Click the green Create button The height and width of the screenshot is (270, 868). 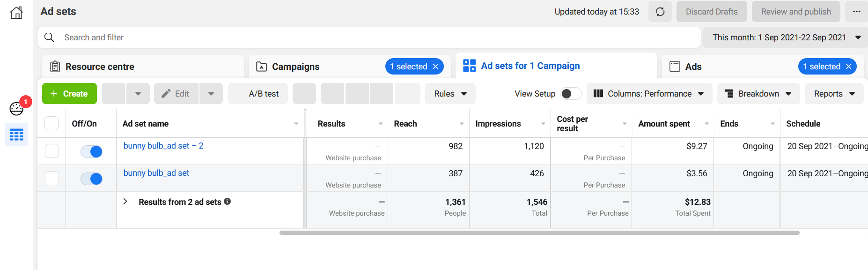tap(69, 94)
